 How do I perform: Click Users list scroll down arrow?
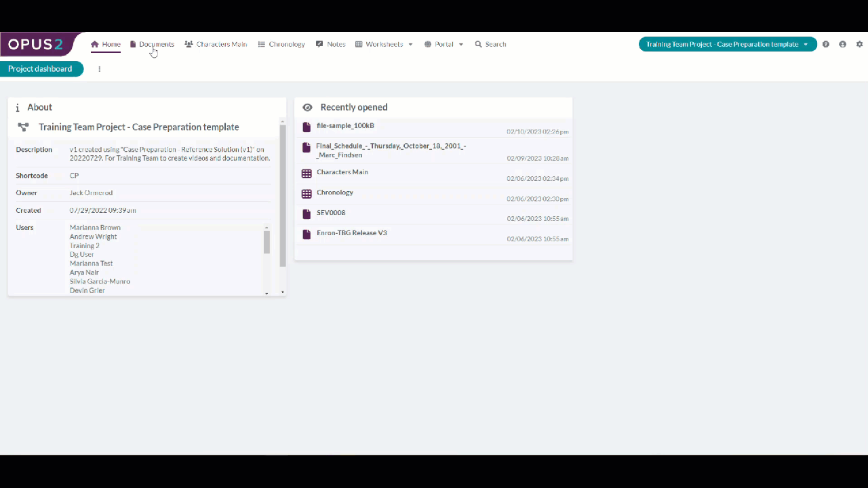267,293
